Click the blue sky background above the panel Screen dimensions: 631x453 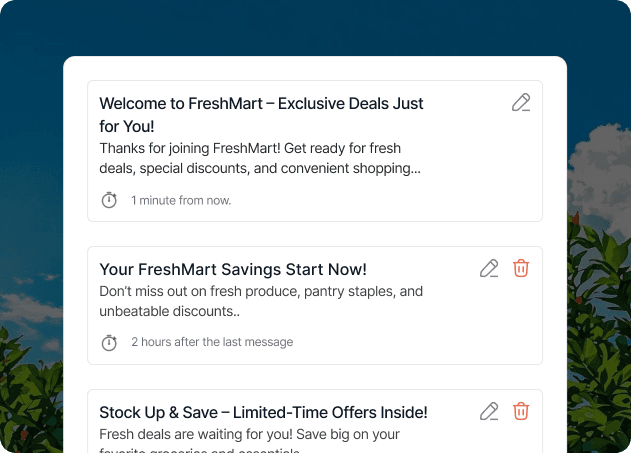(x=300, y=25)
